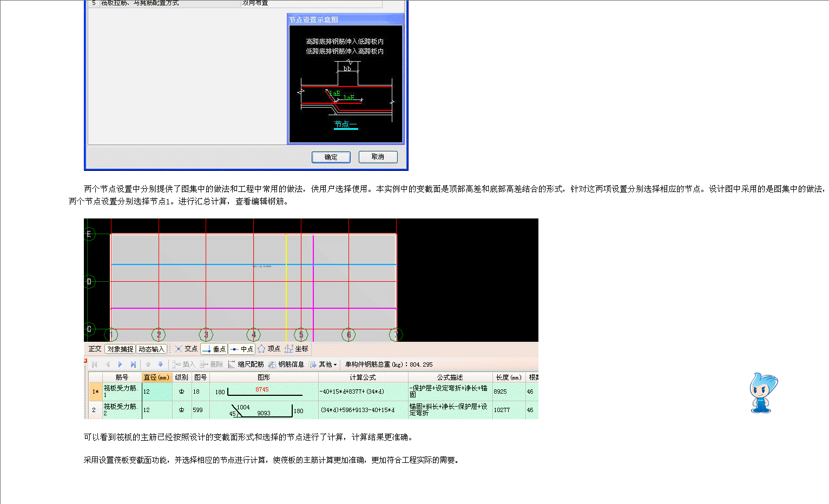Select cell 筏板受力筋.1
The width and height of the screenshot is (829, 504).
(122, 392)
